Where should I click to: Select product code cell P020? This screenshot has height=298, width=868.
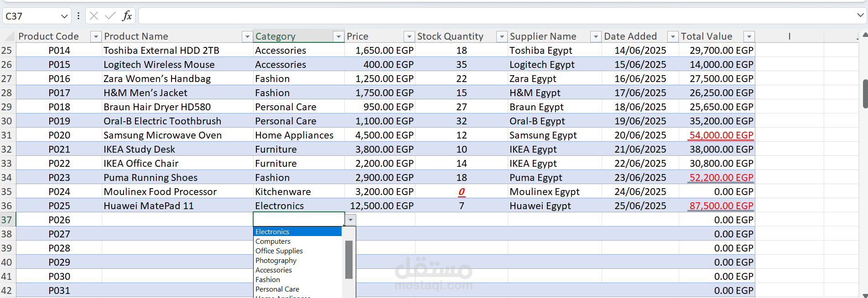[x=59, y=135]
